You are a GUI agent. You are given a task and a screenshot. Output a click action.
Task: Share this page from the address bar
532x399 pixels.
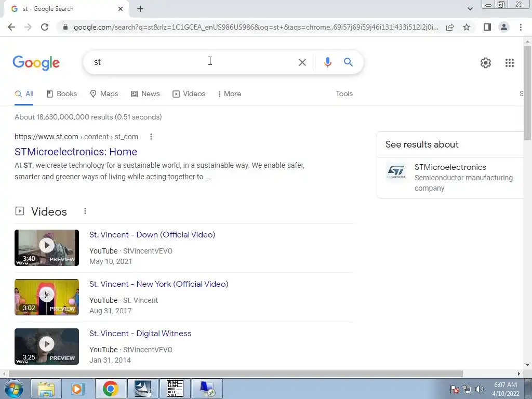point(450,27)
